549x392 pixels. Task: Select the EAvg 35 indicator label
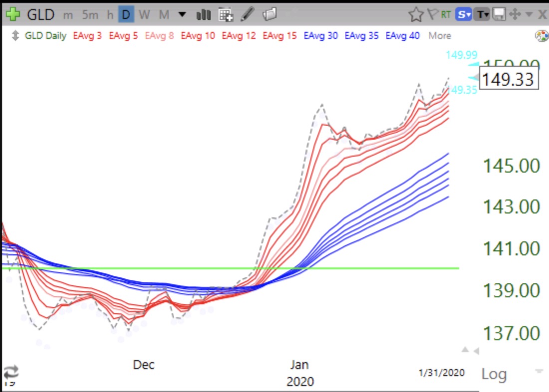tap(362, 36)
